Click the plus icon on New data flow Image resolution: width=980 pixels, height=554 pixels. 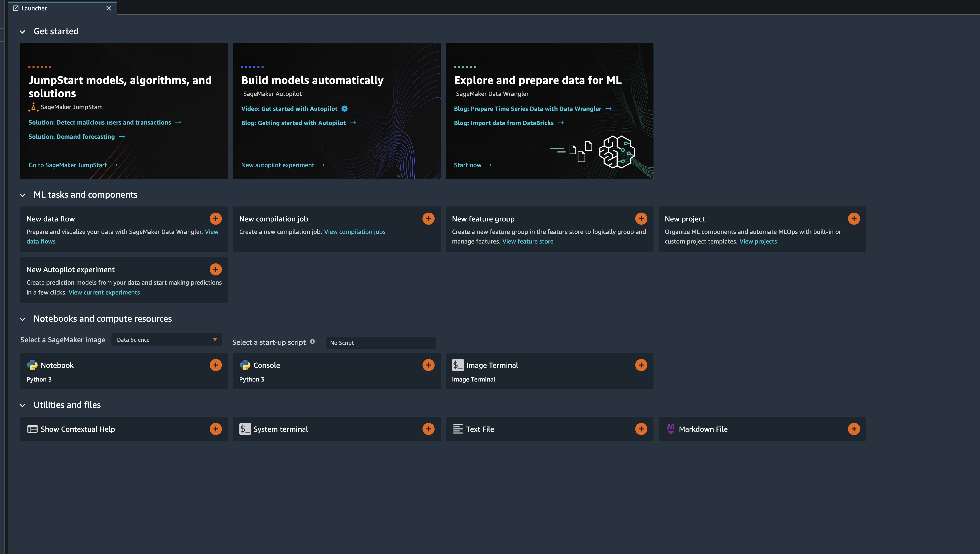click(x=216, y=218)
